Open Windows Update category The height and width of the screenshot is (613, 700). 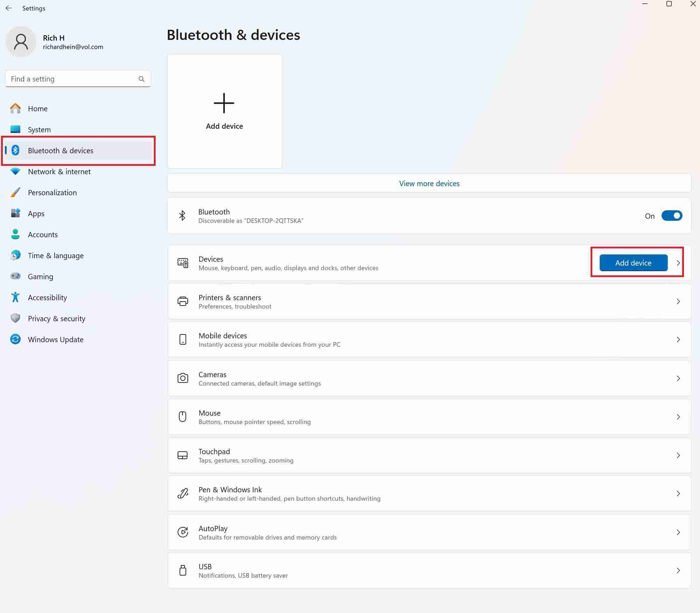78,339
